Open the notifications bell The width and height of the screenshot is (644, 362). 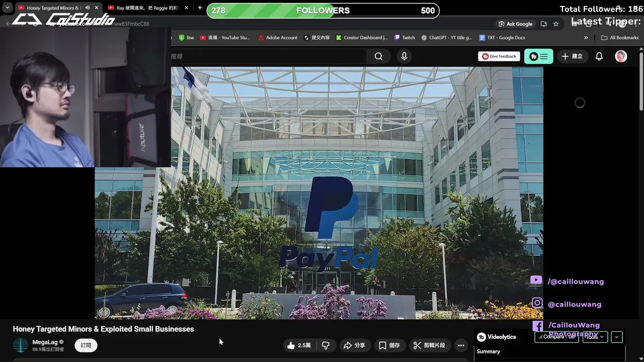pyautogui.click(x=599, y=56)
